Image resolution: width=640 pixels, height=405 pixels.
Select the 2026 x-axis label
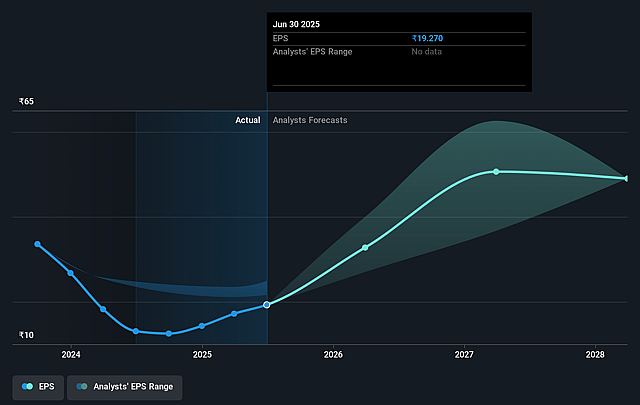[x=333, y=355]
